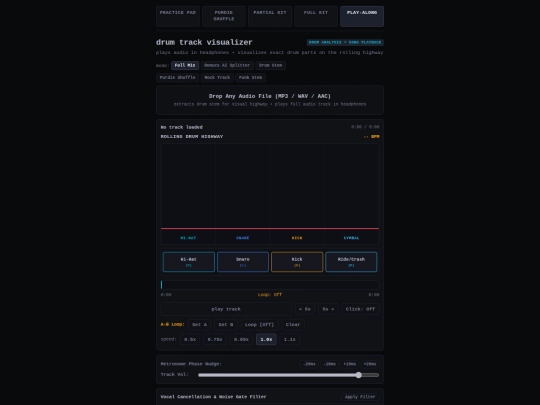The image size is (540, 405).
Task: Set playback speed to 0.5x
Action: coord(190,340)
